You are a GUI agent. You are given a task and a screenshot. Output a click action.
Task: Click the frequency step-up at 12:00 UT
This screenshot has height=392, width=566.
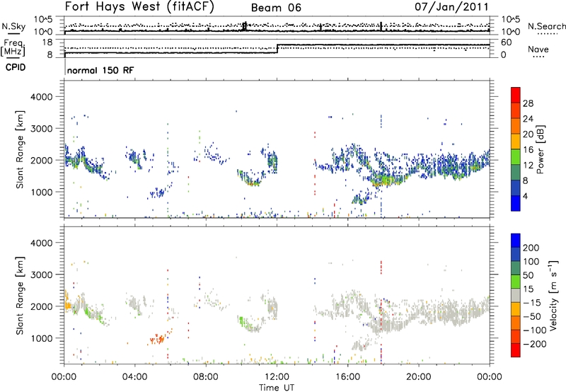click(x=277, y=49)
